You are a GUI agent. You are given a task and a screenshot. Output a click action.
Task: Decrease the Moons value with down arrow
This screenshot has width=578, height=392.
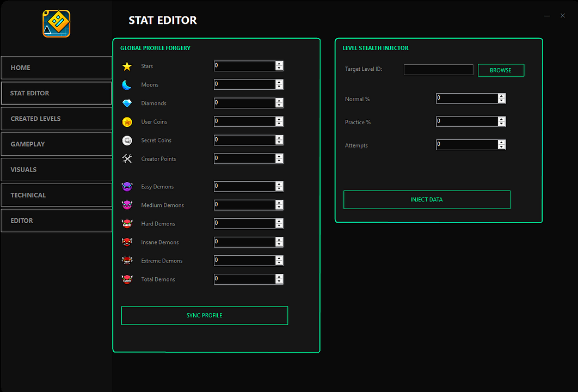279,87
